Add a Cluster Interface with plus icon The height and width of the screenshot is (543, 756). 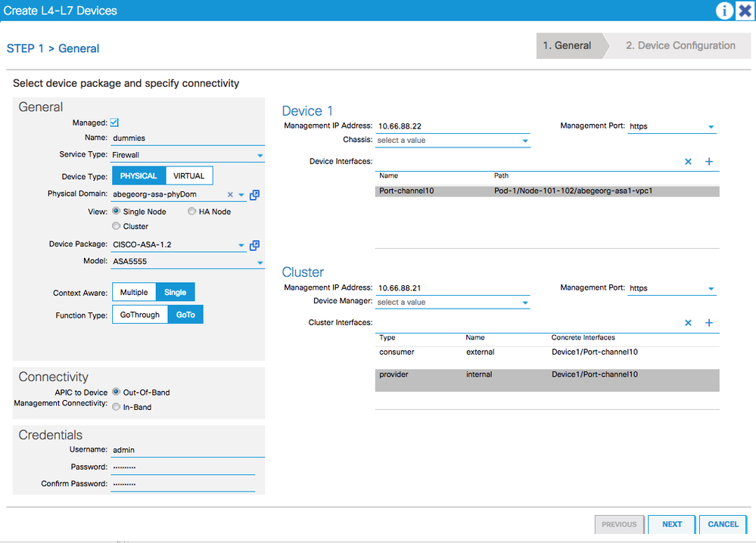point(709,323)
